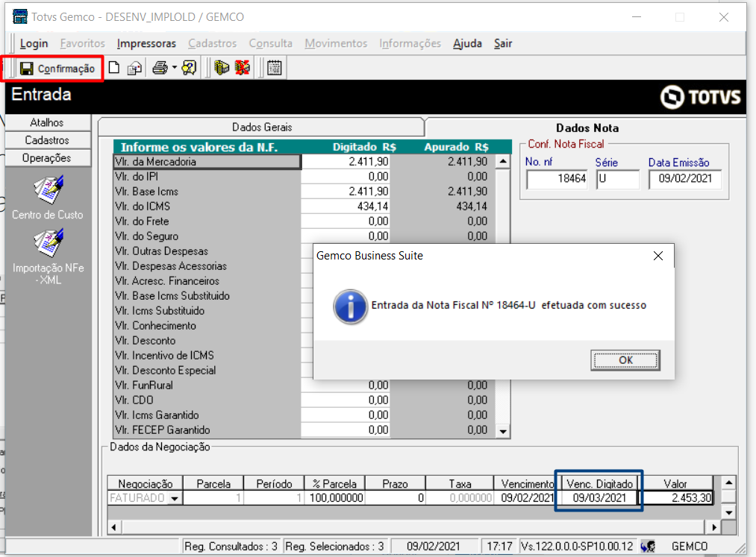Click the Série input field
The height and width of the screenshot is (557, 756).
click(618, 179)
